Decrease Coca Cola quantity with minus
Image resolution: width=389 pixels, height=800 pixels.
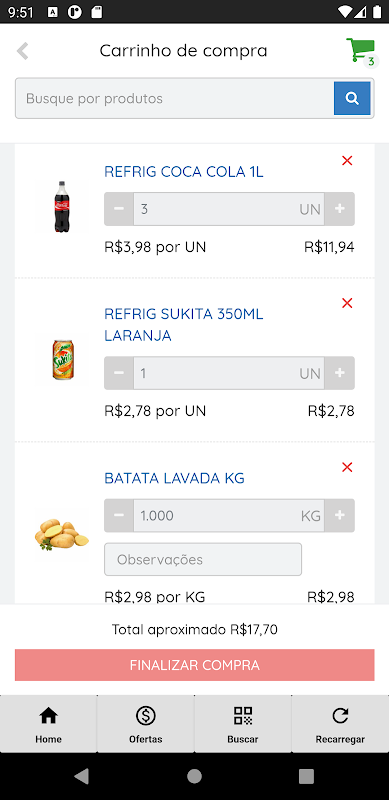119,209
